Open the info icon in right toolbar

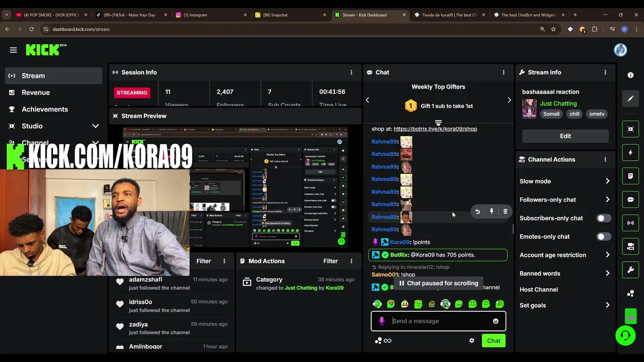pyautogui.click(x=630, y=75)
